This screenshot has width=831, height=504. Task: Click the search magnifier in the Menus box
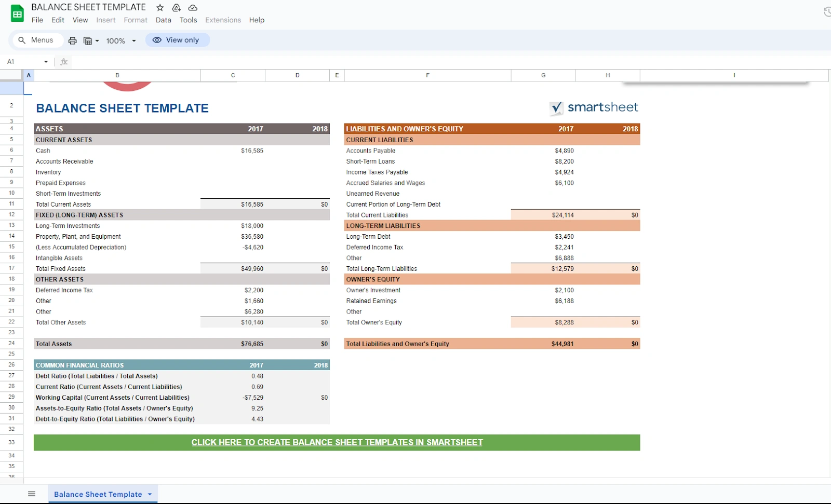21,40
